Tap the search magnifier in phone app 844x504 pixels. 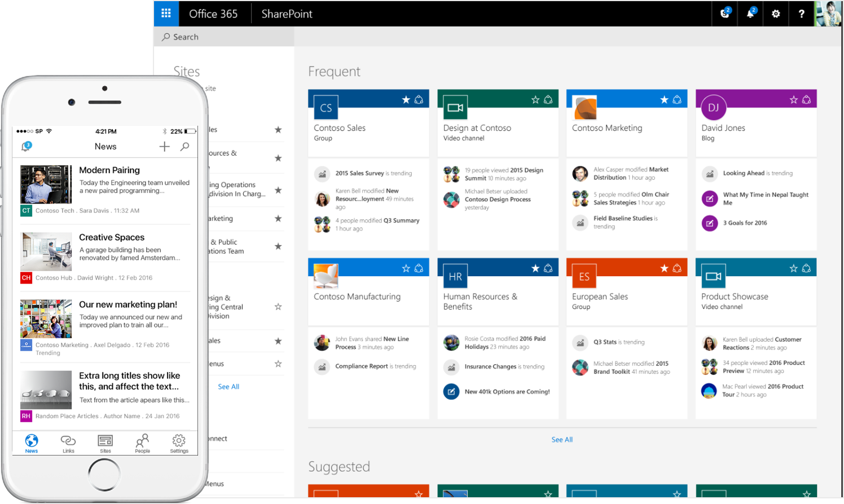point(184,147)
